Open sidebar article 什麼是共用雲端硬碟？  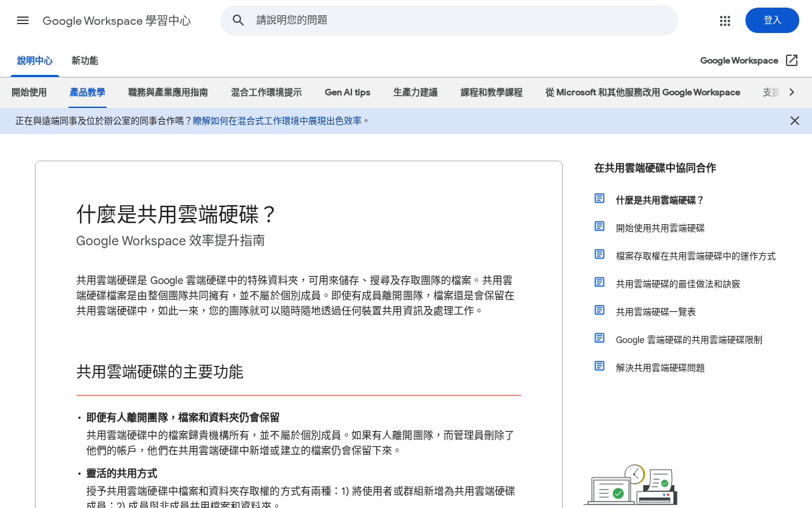[x=660, y=200]
